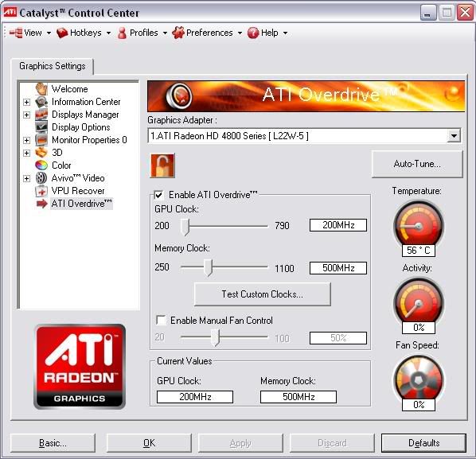Click the Discard button

click(332, 443)
